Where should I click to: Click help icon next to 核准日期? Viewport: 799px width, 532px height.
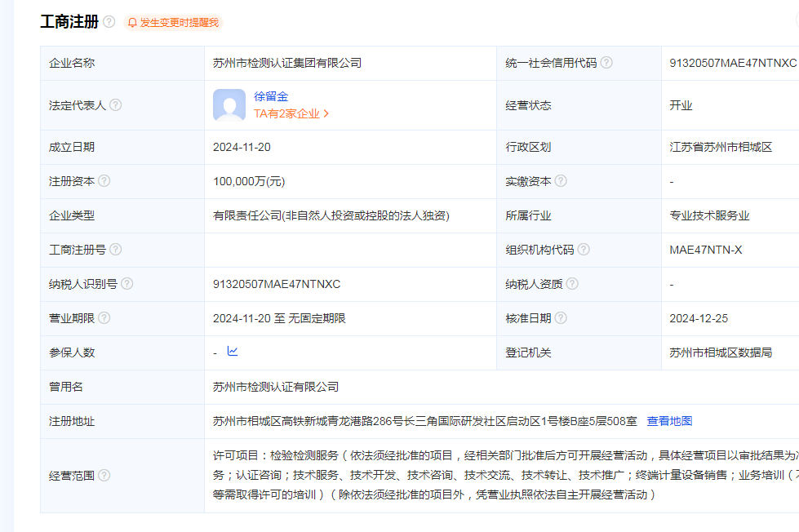[561, 318]
